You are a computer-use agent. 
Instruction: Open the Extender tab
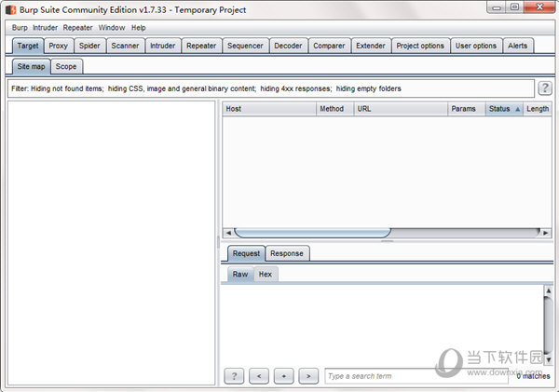[x=371, y=46]
